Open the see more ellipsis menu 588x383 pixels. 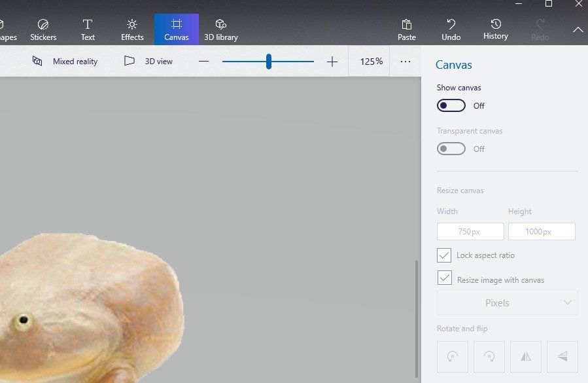(x=406, y=61)
